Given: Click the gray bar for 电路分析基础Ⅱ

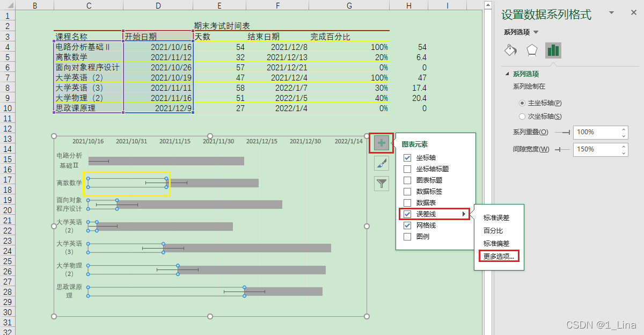Looking at the screenshot, I should pos(166,161).
